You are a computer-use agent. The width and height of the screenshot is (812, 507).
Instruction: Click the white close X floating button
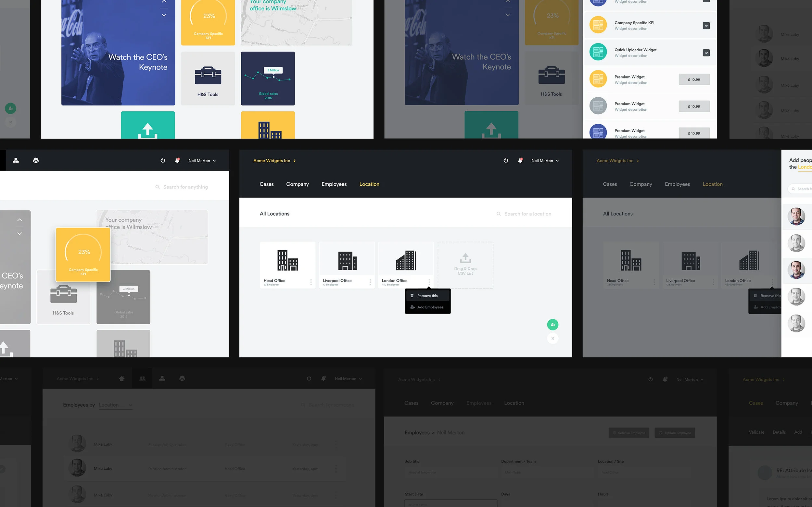(x=552, y=338)
